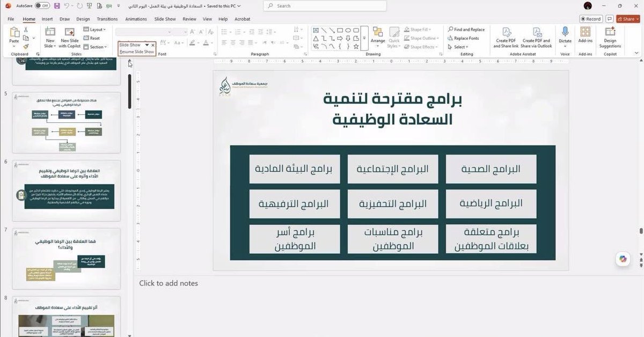Viewport: 644px width, 337px height.
Task: Open the Section dropdown
Action: (96, 47)
